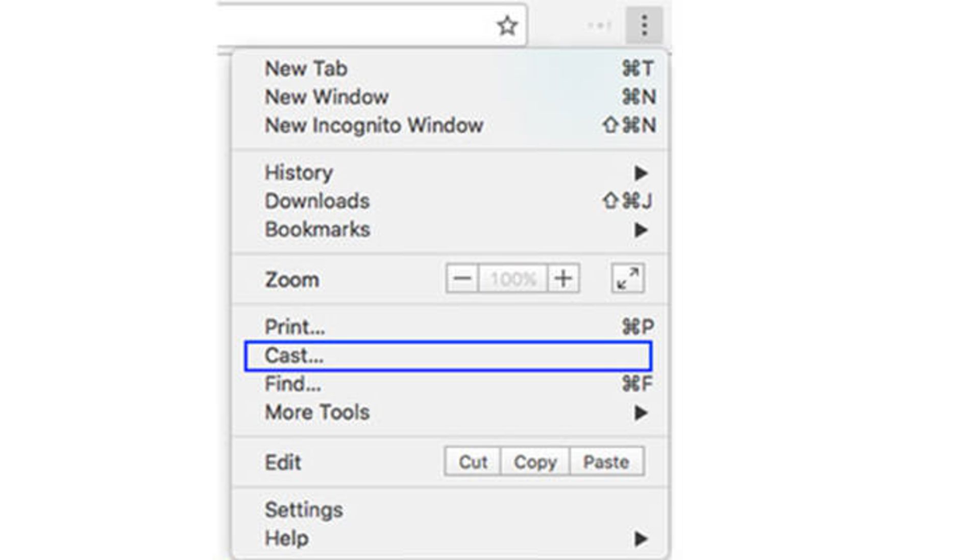Expand the History submenu arrow
This screenshot has width=980, height=560.
(x=641, y=173)
